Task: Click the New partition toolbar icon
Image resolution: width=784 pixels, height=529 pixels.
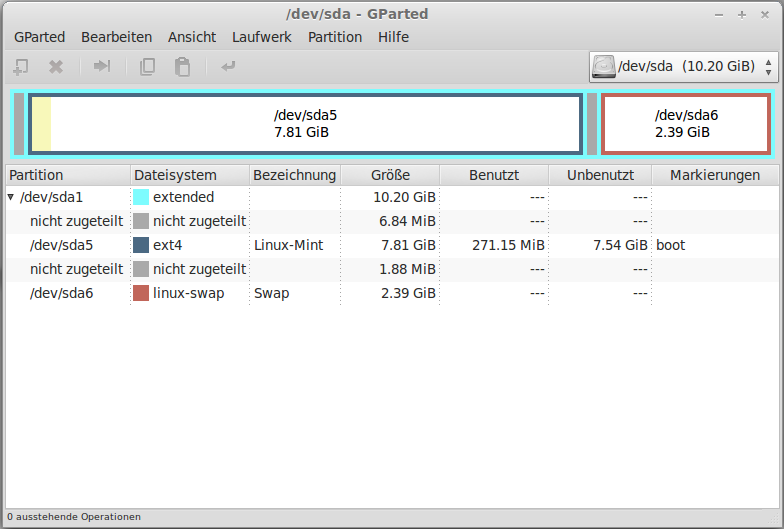Action: tap(20, 67)
